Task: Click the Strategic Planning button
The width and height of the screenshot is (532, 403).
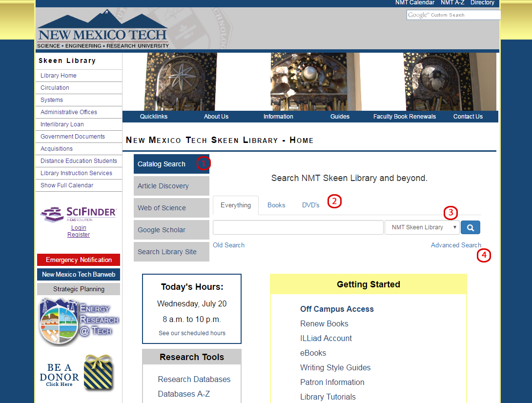Action: click(x=79, y=289)
